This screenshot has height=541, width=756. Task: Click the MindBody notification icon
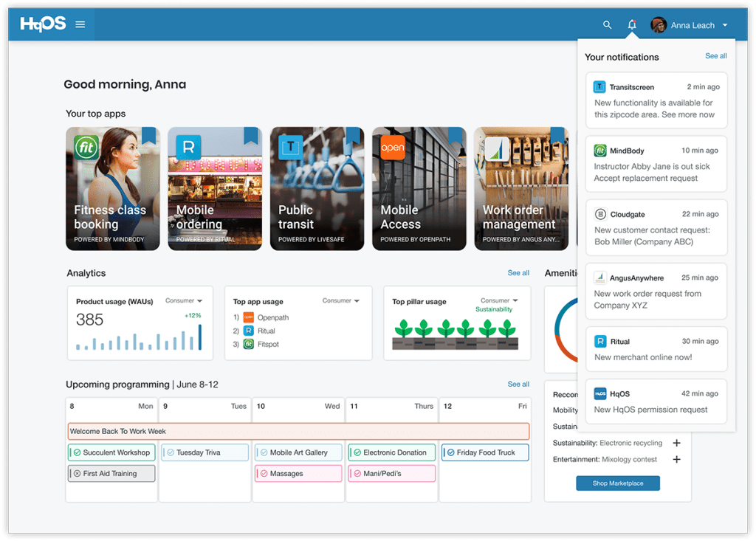(599, 151)
